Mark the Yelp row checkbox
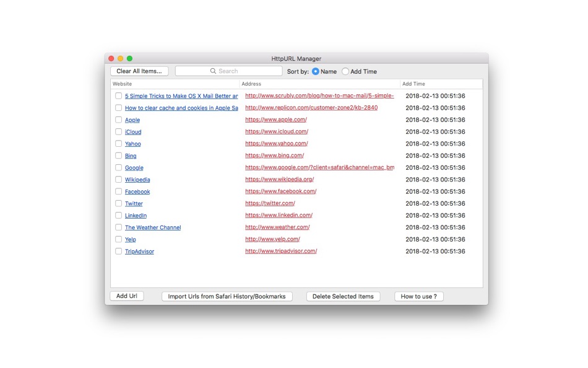Image resolution: width=588 pixels, height=368 pixels. 118,239
